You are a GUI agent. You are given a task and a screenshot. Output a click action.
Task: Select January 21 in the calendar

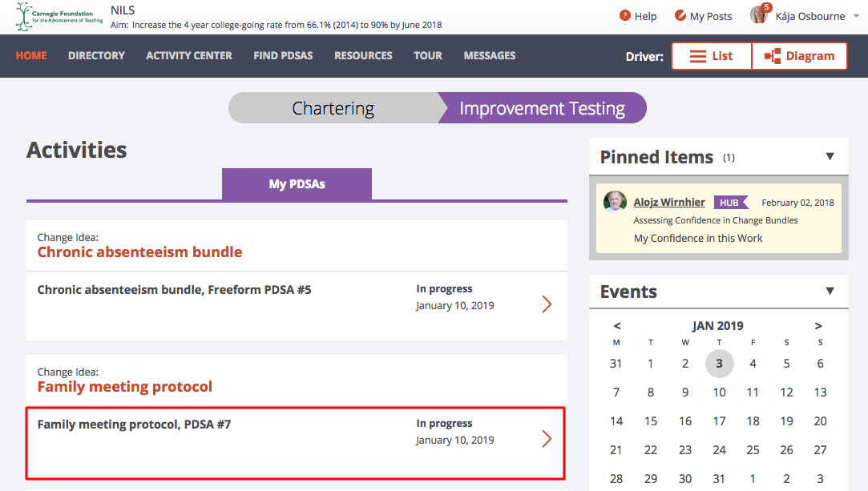tap(616, 450)
